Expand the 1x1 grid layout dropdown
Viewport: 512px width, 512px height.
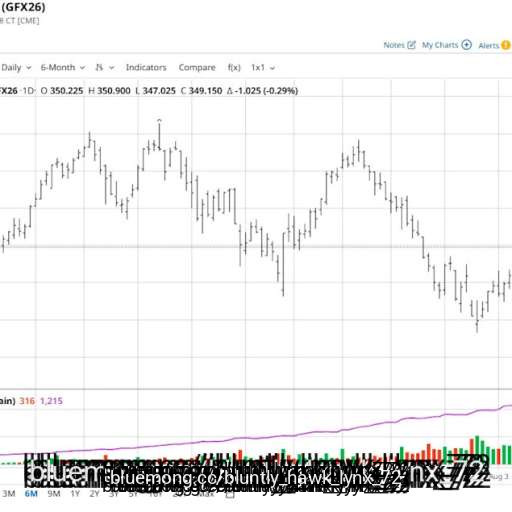(263, 68)
